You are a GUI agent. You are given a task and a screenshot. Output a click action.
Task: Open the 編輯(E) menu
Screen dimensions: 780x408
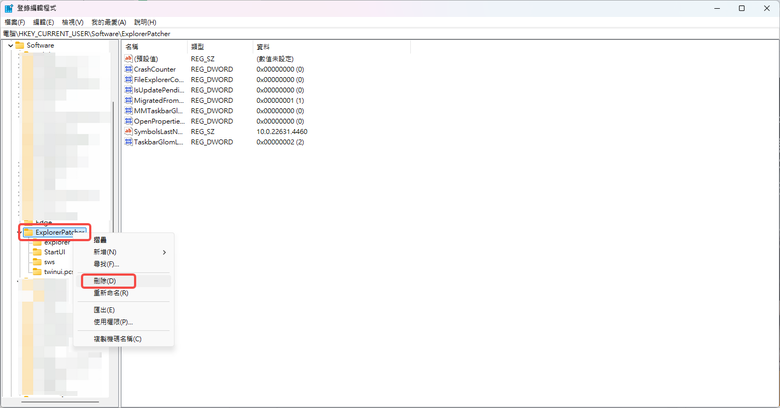point(43,22)
